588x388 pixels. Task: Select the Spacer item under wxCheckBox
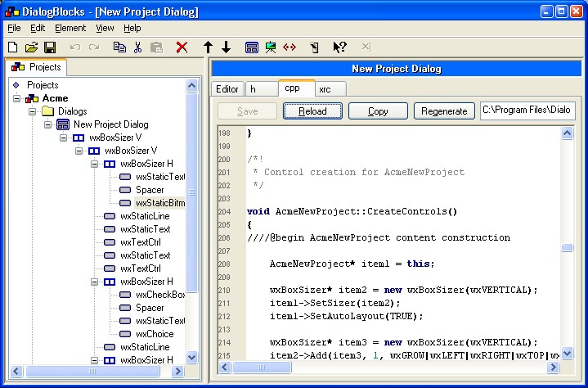[150, 308]
